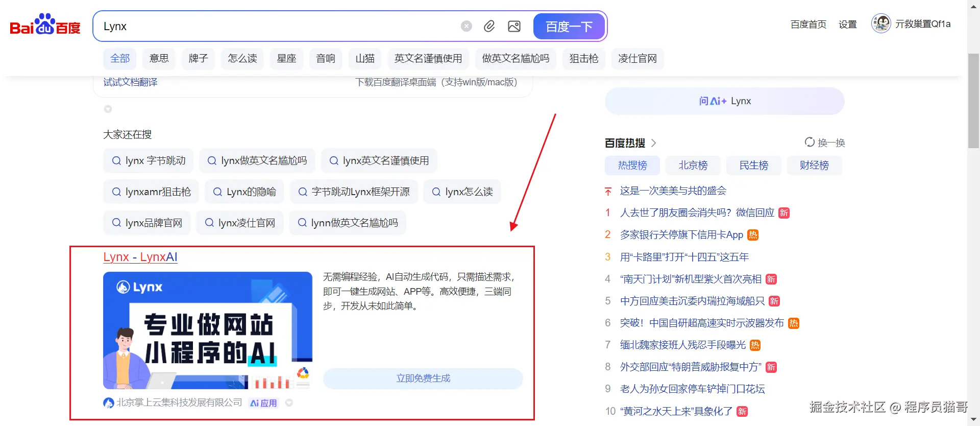Select the 牌子 filter tab

click(x=198, y=59)
